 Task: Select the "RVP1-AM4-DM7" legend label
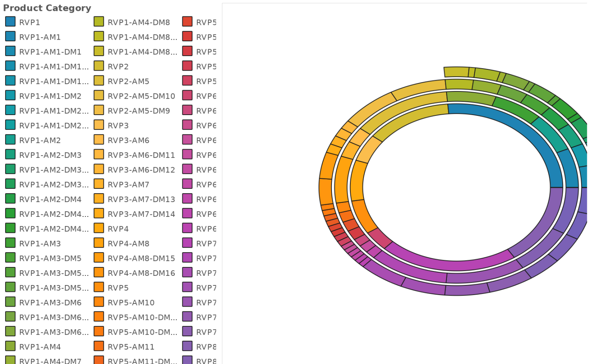(x=50, y=361)
